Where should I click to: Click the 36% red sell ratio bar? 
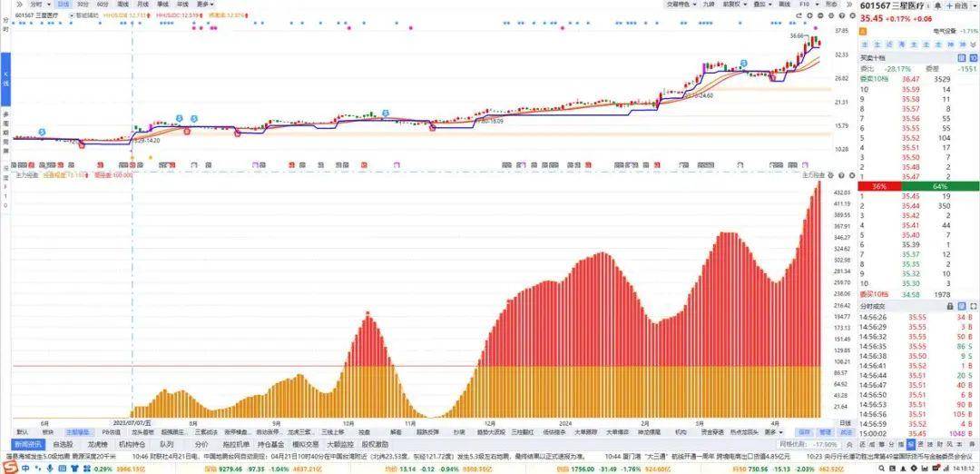point(880,186)
